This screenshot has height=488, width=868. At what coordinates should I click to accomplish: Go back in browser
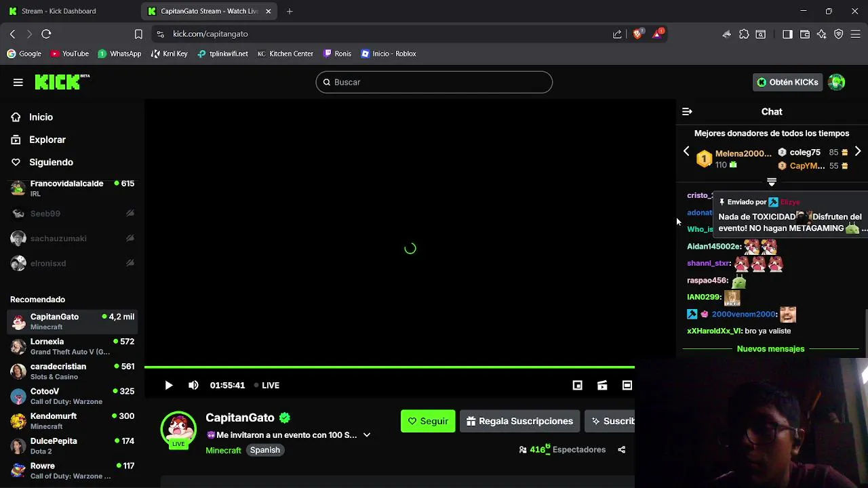point(12,34)
